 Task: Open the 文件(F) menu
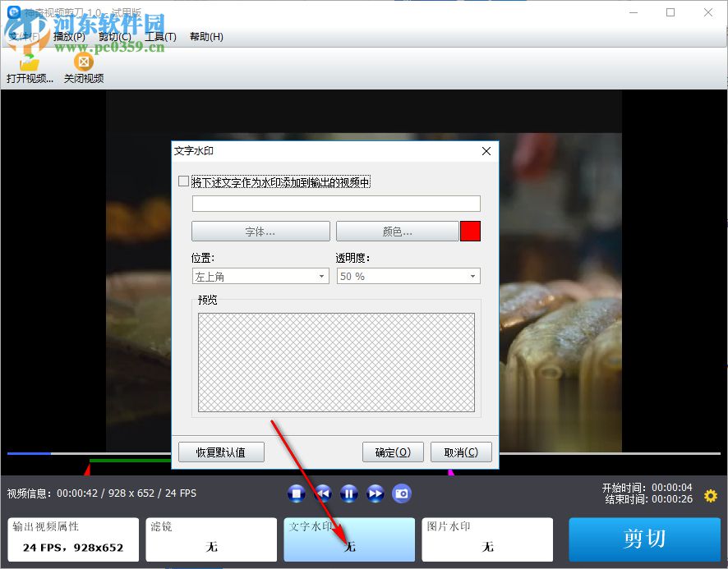[24, 37]
